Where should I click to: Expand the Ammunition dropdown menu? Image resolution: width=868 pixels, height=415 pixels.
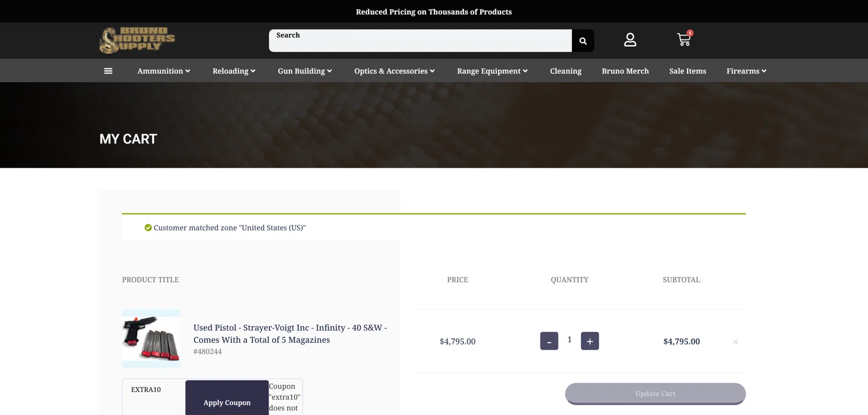pos(164,71)
